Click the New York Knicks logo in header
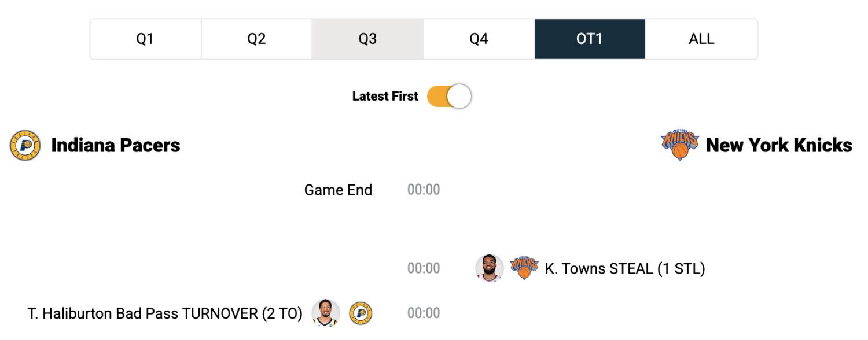868x340 pixels. pyautogui.click(x=680, y=145)
